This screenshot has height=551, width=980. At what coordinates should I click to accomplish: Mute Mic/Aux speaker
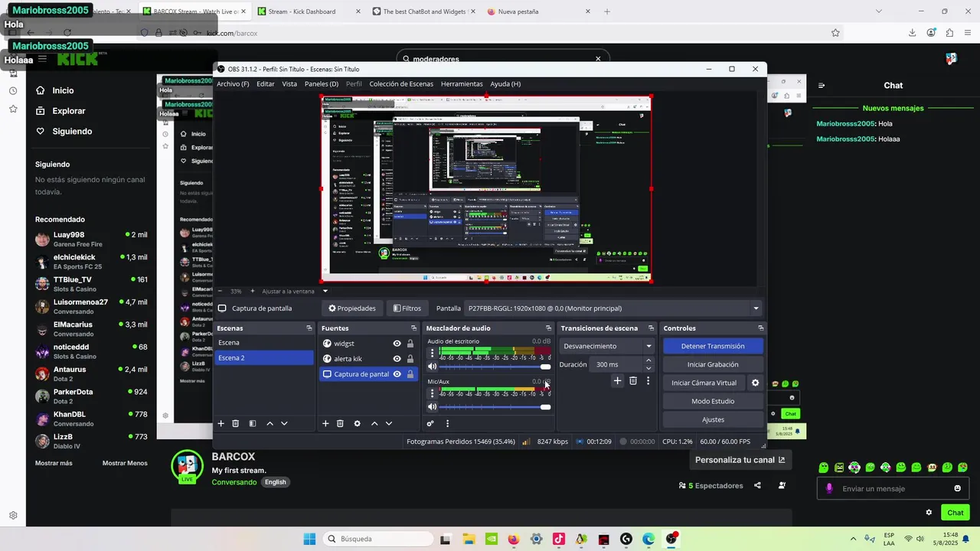coord(432,406)
